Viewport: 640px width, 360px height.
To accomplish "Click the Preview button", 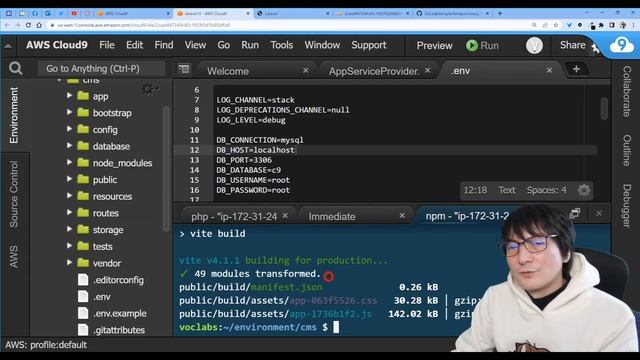I will 434,45.
